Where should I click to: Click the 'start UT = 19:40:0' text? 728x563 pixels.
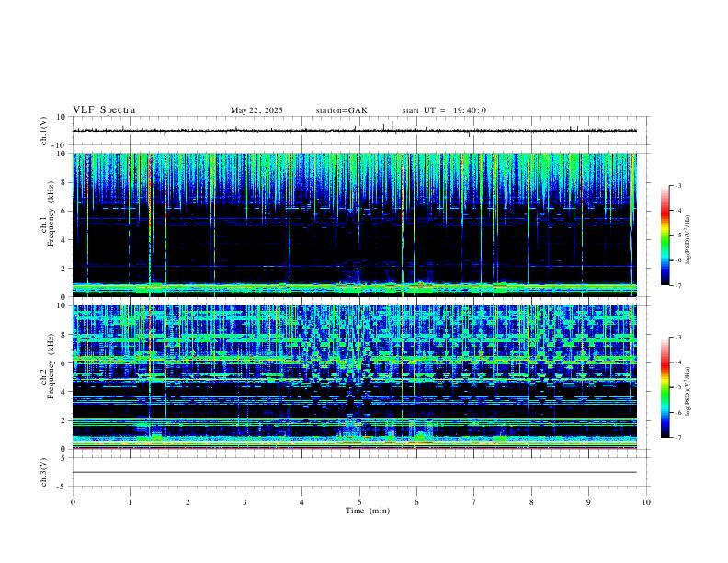444,110
